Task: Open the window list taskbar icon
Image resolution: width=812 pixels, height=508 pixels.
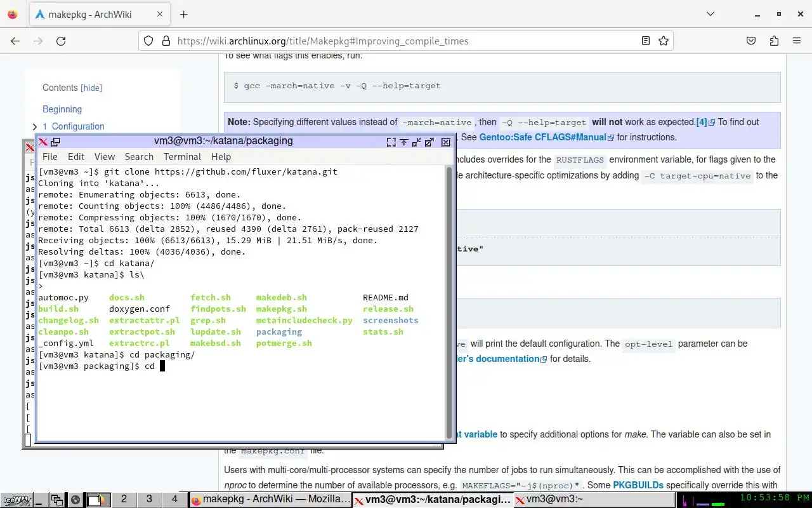Action: tap(57, 500)
